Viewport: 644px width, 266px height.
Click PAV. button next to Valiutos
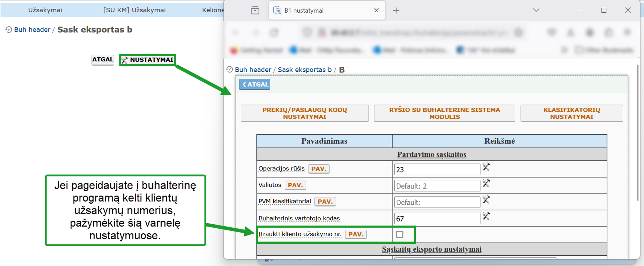pos(295,185)
